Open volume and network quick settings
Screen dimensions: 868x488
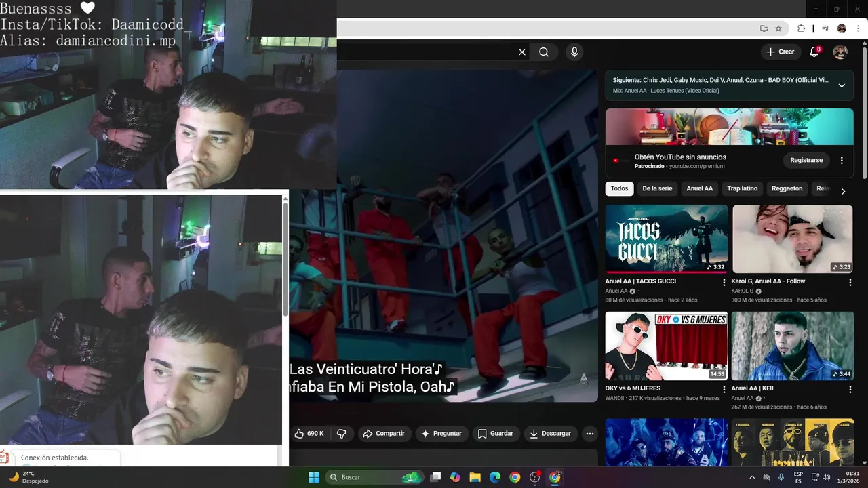[821, 477]
